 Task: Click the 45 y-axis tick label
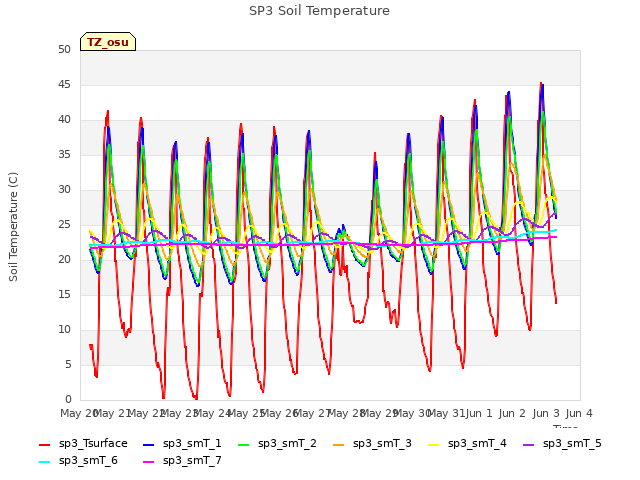point(64,84)
